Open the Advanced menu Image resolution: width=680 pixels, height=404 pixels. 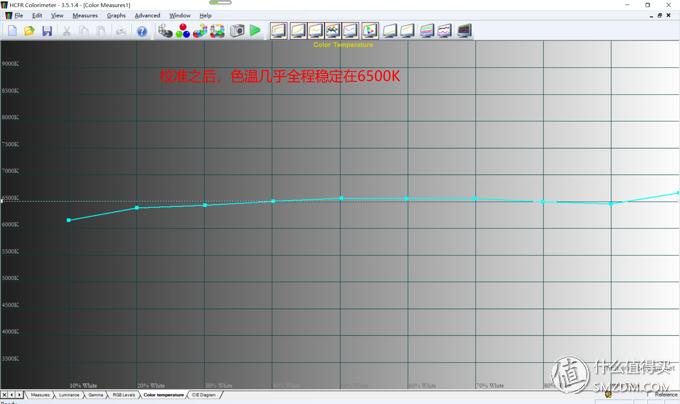(147, 16)
